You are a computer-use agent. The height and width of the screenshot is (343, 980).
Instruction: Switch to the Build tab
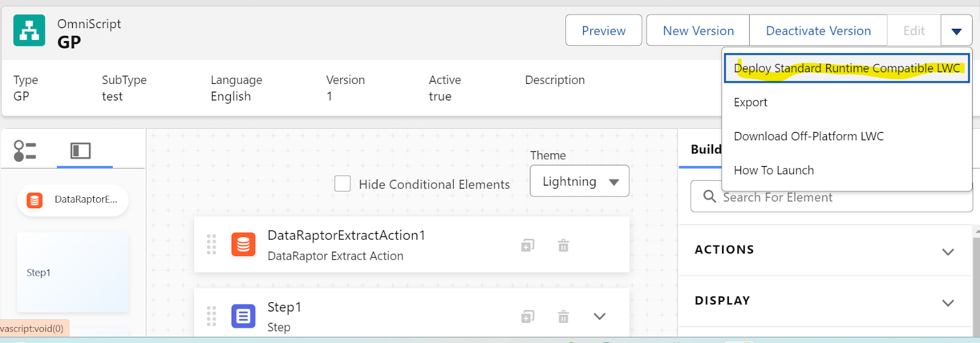click(706, 149)
